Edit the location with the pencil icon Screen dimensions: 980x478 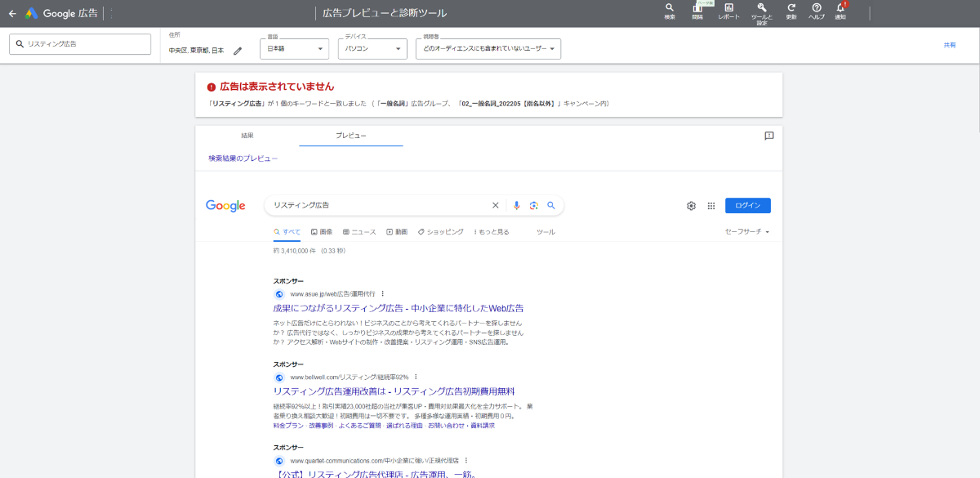pos(238,51)
